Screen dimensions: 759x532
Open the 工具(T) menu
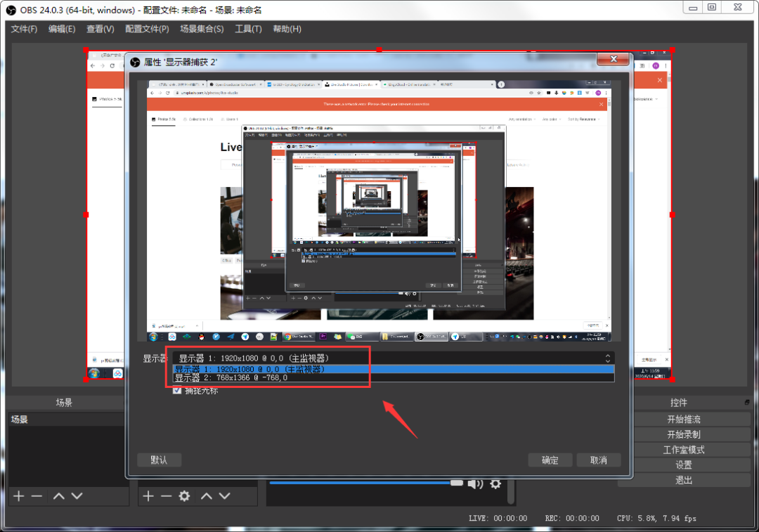click(x=248, y=29)
